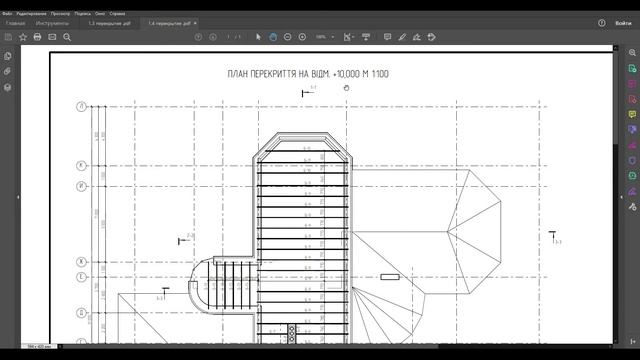Collapse the right tools pane arrow
Viewport: 640px width, 360px height.
tap(621, 197)
